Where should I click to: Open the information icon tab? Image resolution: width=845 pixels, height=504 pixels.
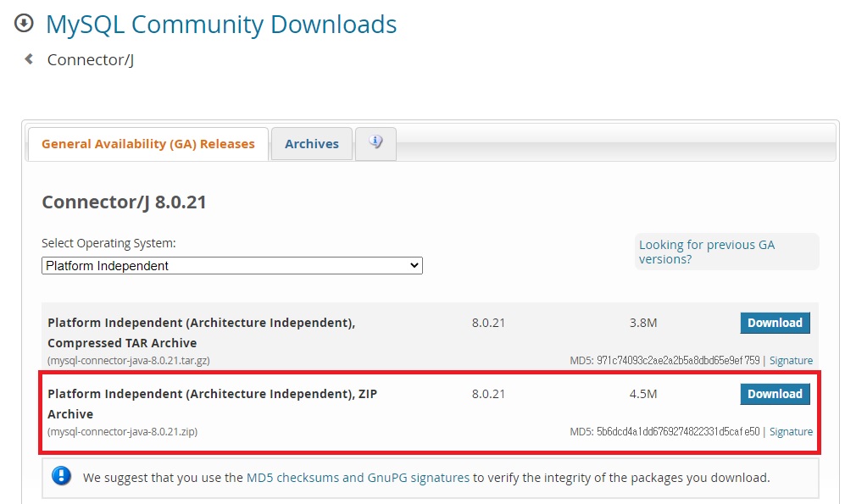point(375,143)
